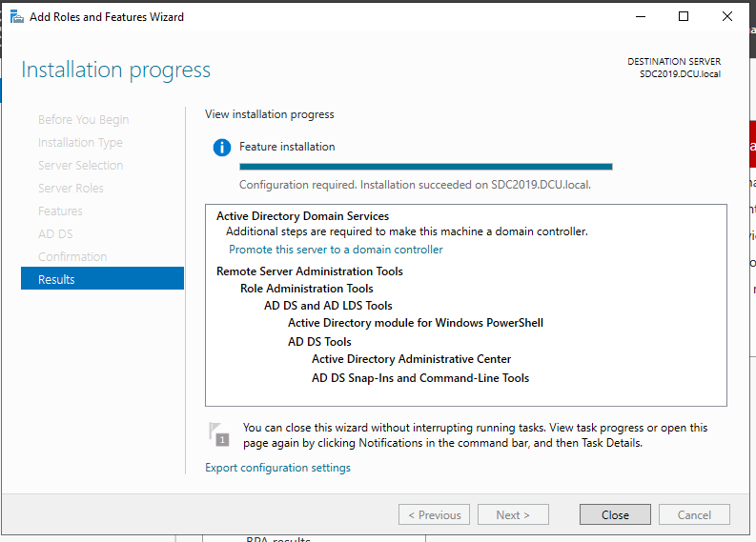This screenshot has height=542, width=756.
Task: Go to the Server Roles step
Action: click(71, 189)
